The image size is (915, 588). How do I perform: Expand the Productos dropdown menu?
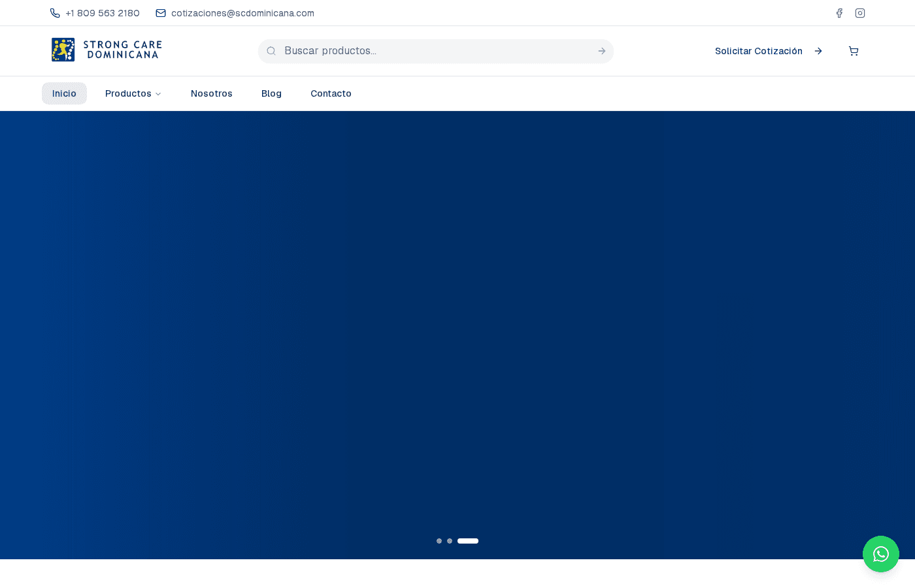(128, 93)
